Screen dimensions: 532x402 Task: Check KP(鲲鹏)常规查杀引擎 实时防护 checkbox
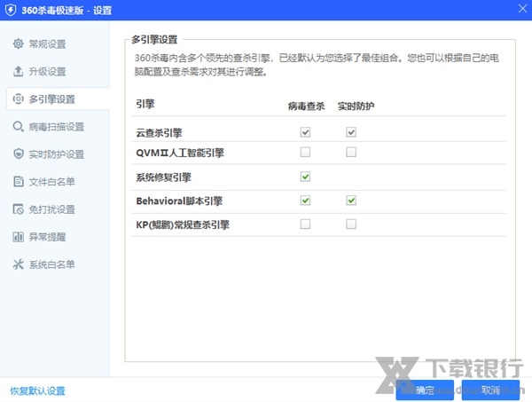coord(351,225)
